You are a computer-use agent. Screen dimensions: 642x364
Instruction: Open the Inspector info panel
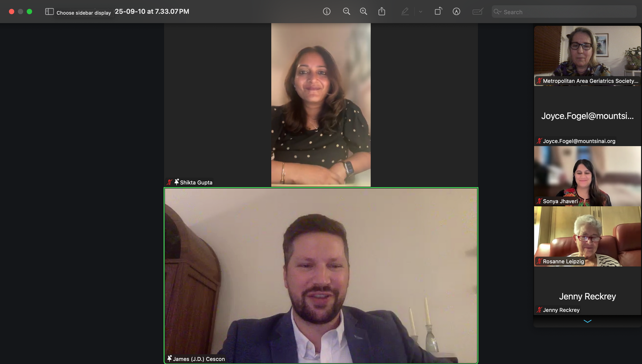pyautogui.click(x=327, y=12)
